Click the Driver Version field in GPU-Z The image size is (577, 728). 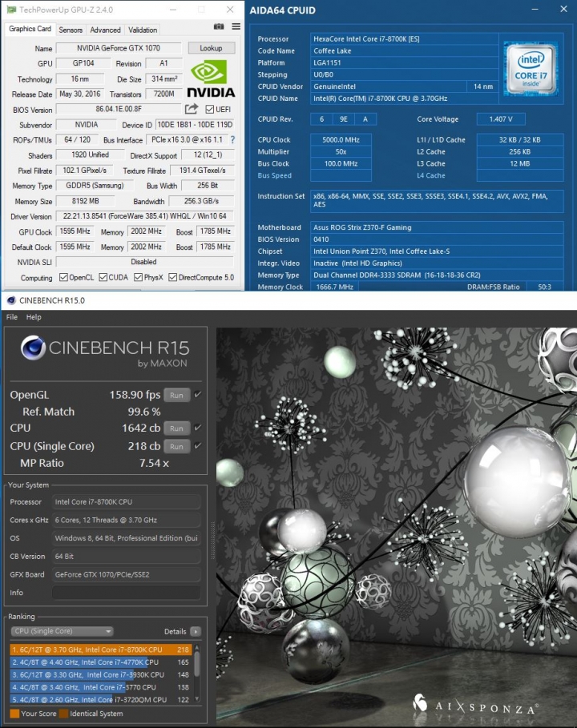pyautogui.click(x=144, y=216)
